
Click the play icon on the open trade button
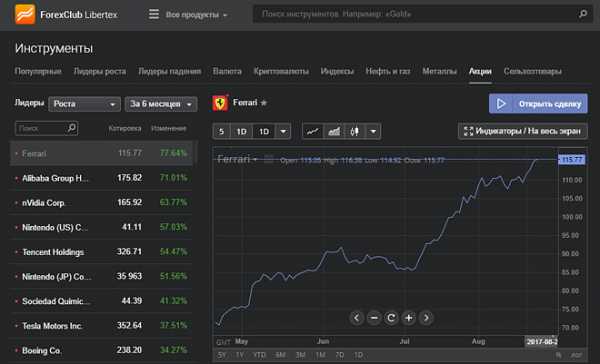click(501, 104)
